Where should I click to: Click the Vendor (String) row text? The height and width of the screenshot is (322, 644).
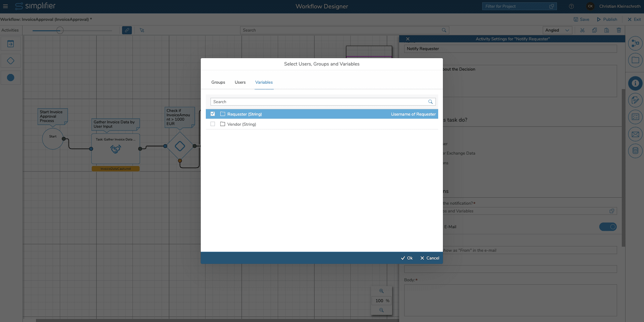242,124
